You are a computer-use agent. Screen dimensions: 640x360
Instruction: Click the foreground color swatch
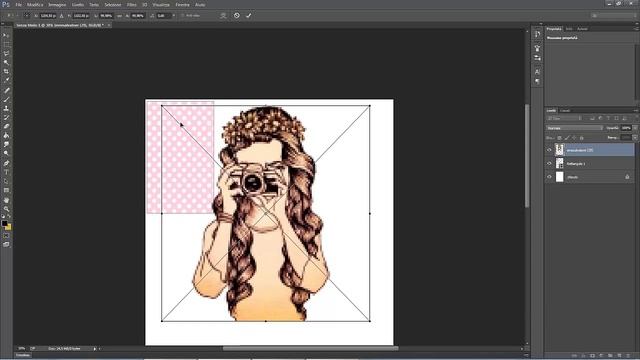pos(4,223)
